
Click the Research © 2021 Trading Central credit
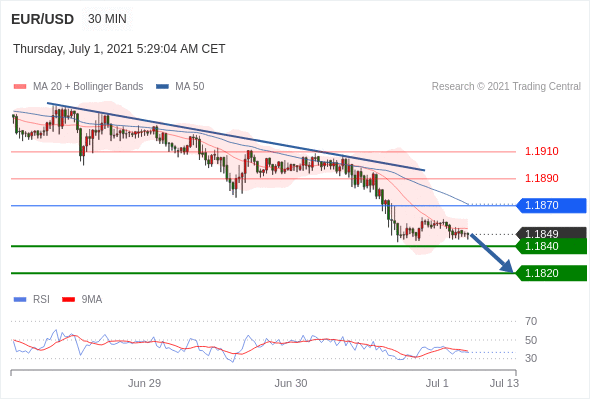(506, 87)
